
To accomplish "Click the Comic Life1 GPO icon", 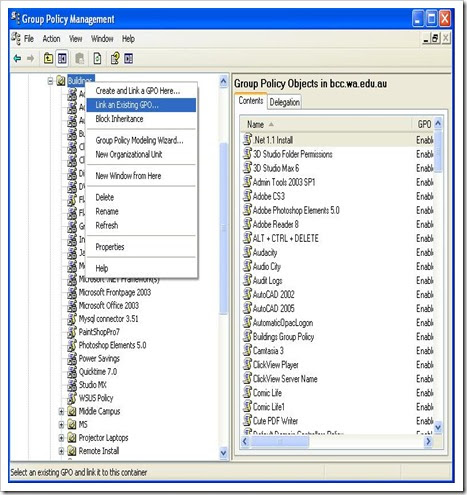I will click(x=247, y=406).
